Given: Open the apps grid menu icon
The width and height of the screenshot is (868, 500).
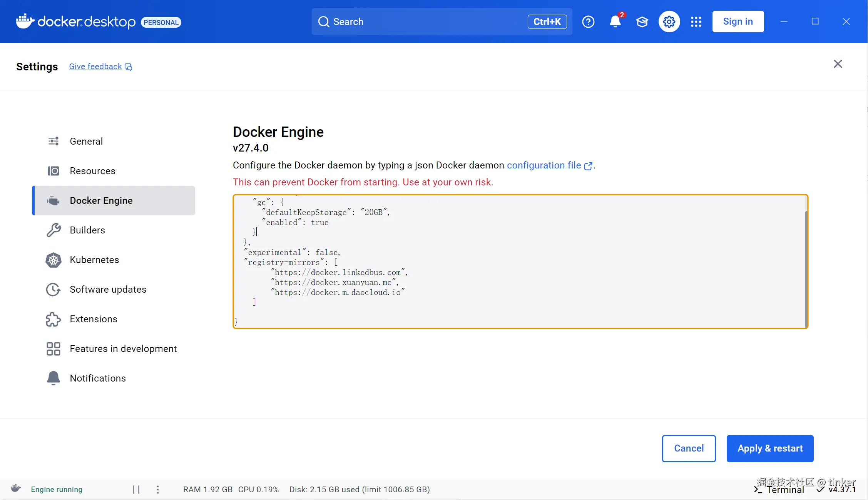Looking at the screenshot, I should point(696,22).
